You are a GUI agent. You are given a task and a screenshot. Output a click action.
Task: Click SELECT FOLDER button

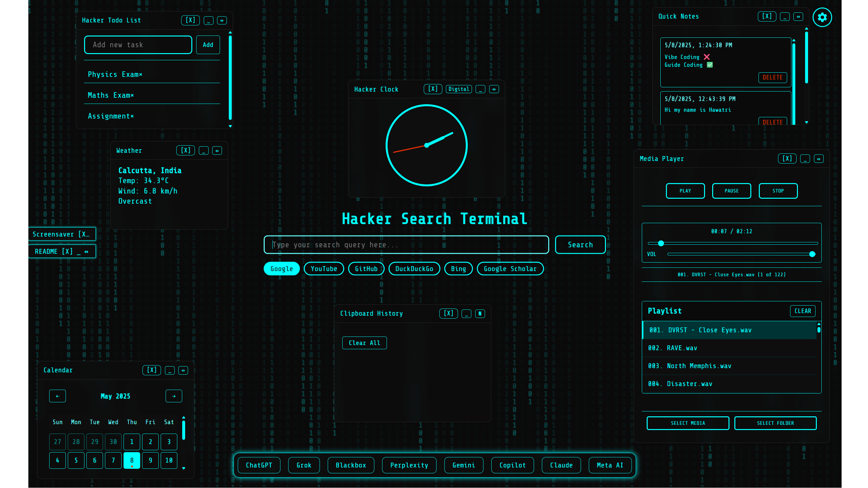775,423
